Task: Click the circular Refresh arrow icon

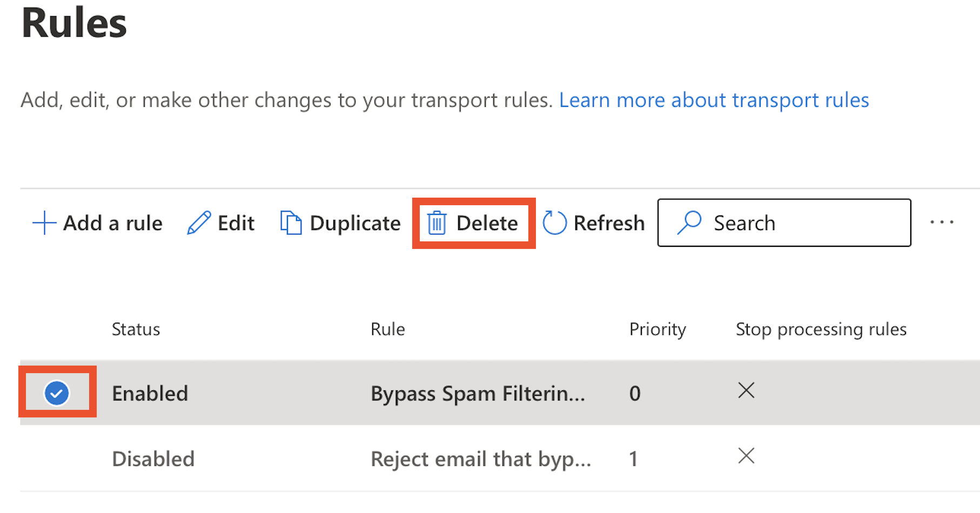Action: (554, 222)
